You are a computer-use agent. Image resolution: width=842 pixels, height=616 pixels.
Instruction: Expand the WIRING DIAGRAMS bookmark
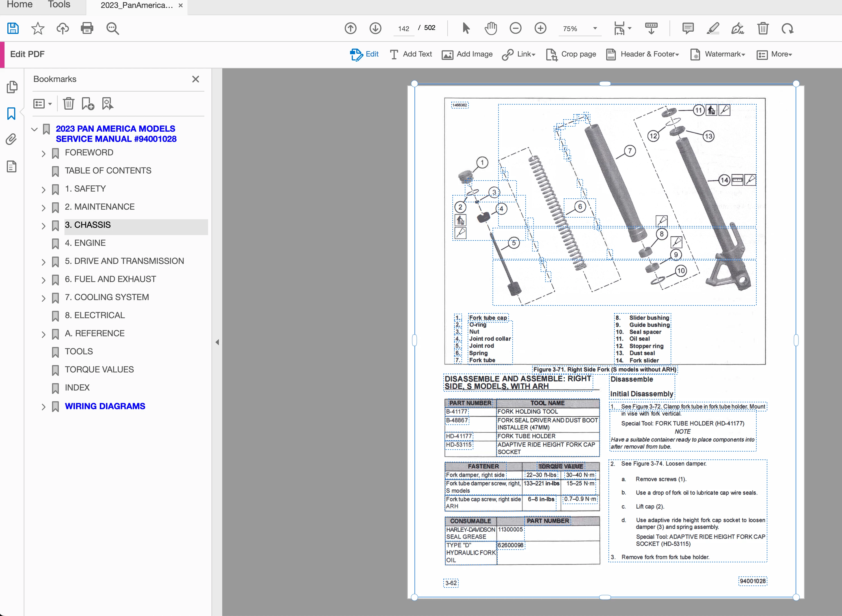44,407
